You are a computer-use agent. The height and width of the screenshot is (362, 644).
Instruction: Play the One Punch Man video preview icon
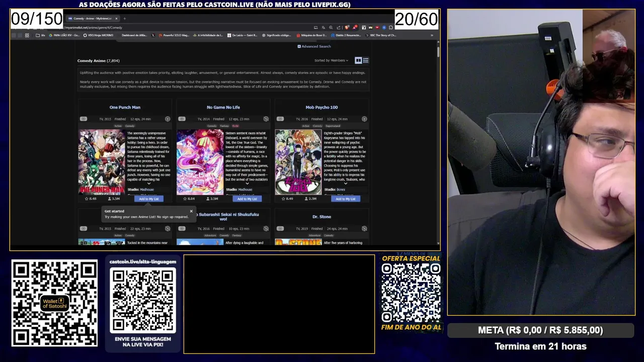pos(84,119)
